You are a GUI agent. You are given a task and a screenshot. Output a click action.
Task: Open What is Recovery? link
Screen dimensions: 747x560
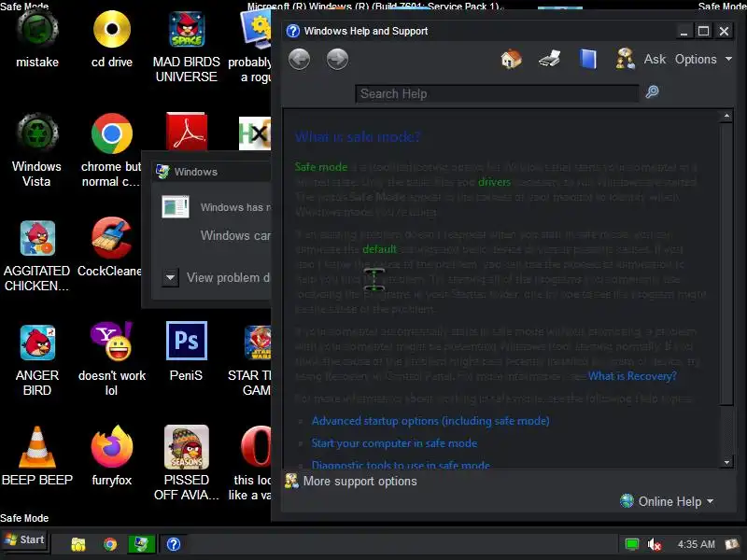[632, 376]
